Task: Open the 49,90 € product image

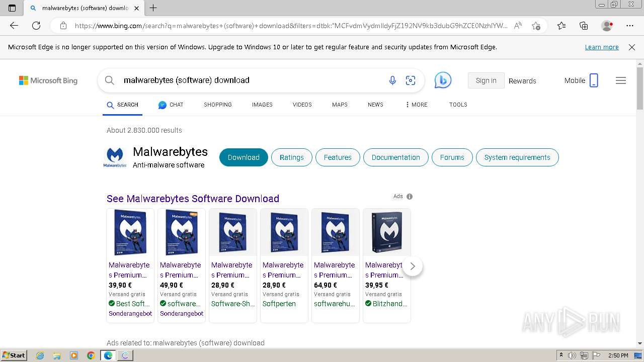Action: tap(182, 232)
